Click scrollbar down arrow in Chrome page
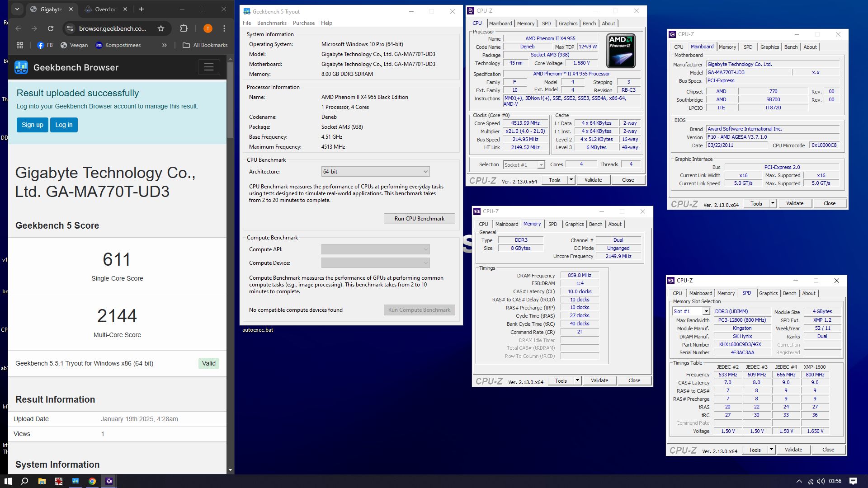Viewport: 868px width, 488px height. point(230,470)
